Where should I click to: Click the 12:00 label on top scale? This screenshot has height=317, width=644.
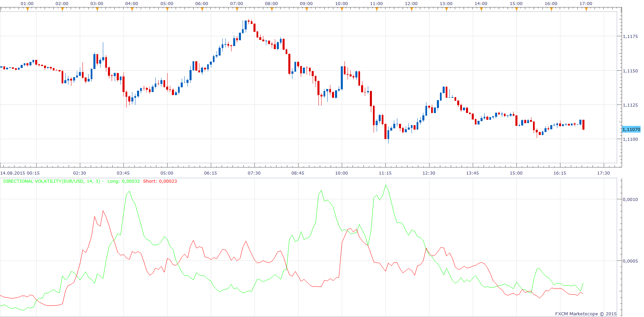[411, 4]
